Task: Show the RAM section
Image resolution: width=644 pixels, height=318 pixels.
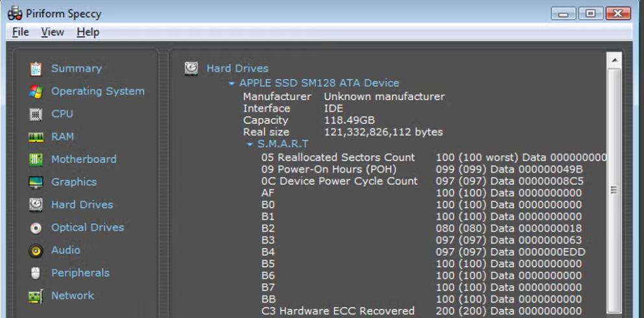Action: (x=62, y=136)
